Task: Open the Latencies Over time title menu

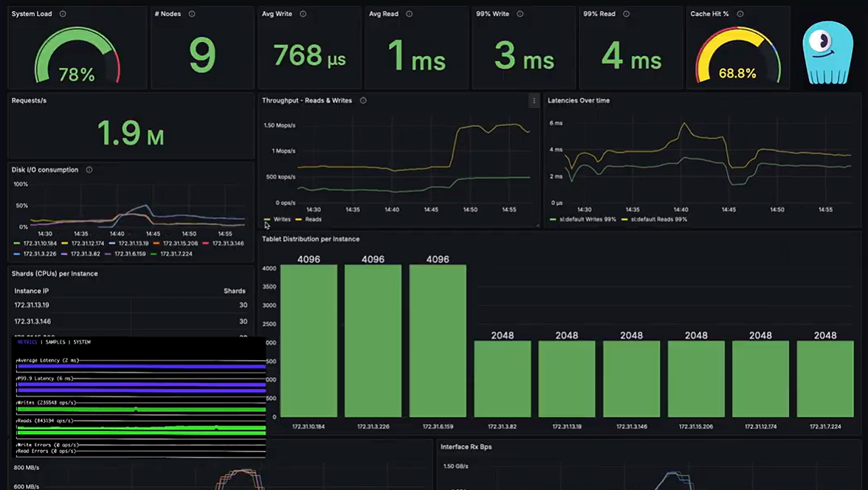Action: (579, 101)
